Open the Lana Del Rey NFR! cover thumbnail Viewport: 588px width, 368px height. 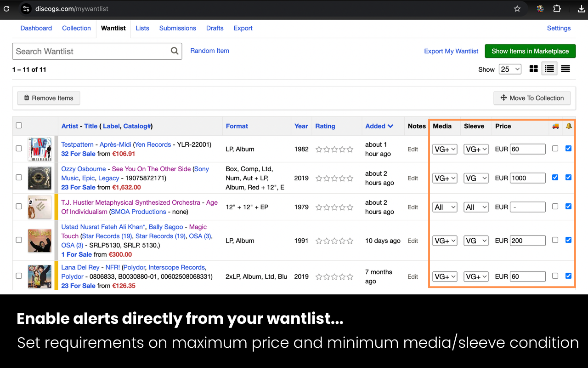[40, 276]
